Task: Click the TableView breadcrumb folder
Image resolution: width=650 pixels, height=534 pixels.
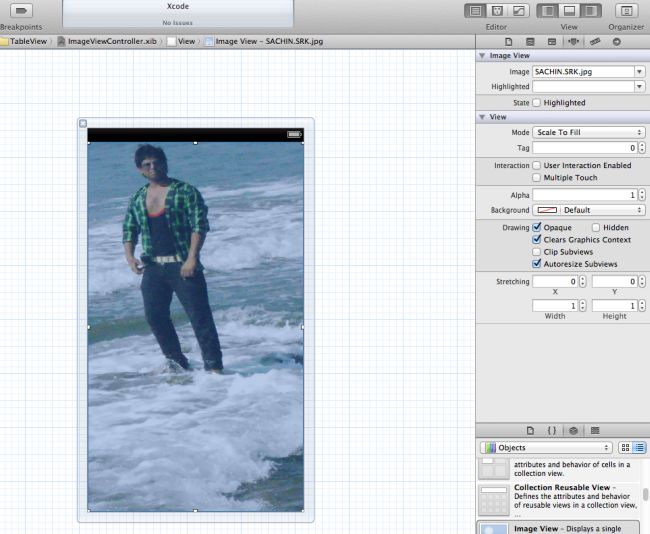Action: click(24, 41)
